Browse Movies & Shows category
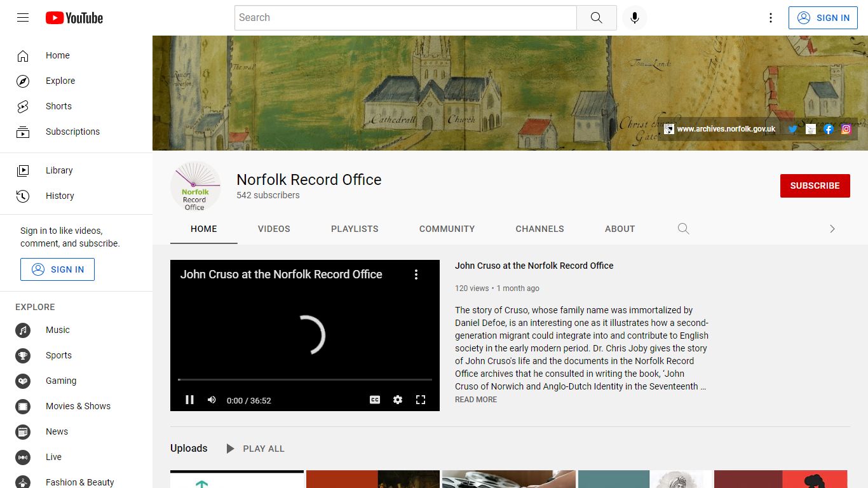Viewport: 868px width, 488px height. click(x=76, y=406)
